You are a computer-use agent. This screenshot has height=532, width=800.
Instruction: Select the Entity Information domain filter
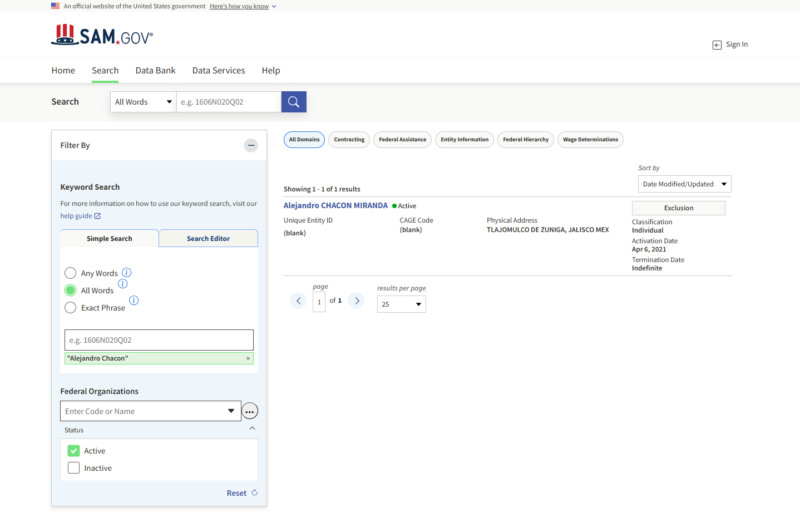click(465, 140)
